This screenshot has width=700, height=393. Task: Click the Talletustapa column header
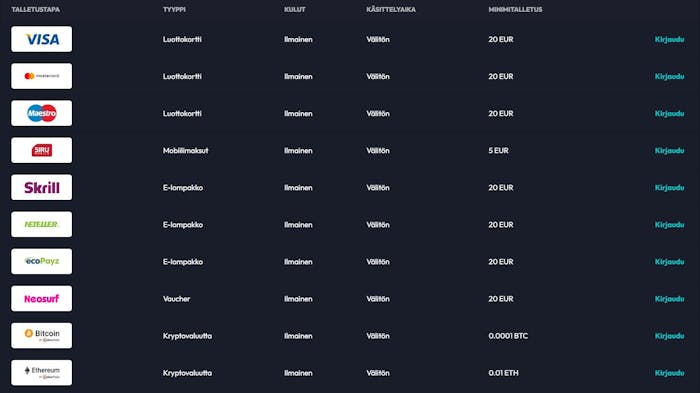pos(36,9)
